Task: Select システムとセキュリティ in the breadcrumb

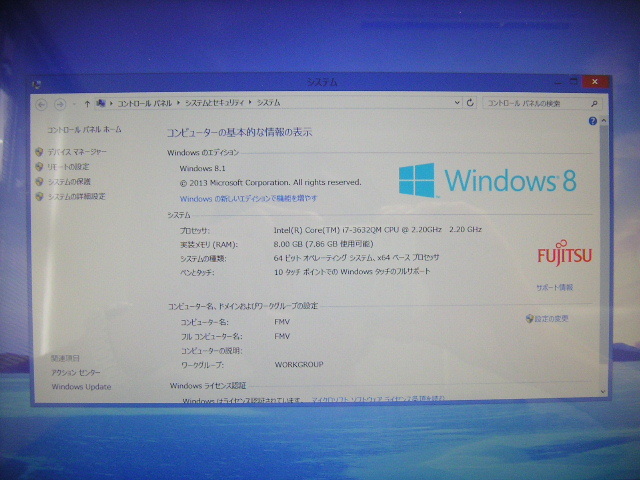Action: tap(214, 103)
